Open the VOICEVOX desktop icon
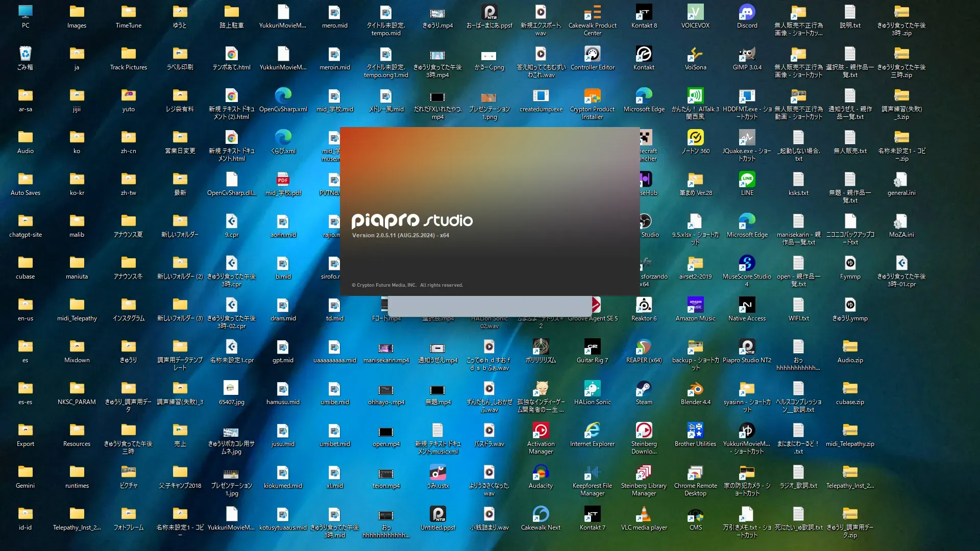This screenshot has height=551, width=980. tap(695, 12)
